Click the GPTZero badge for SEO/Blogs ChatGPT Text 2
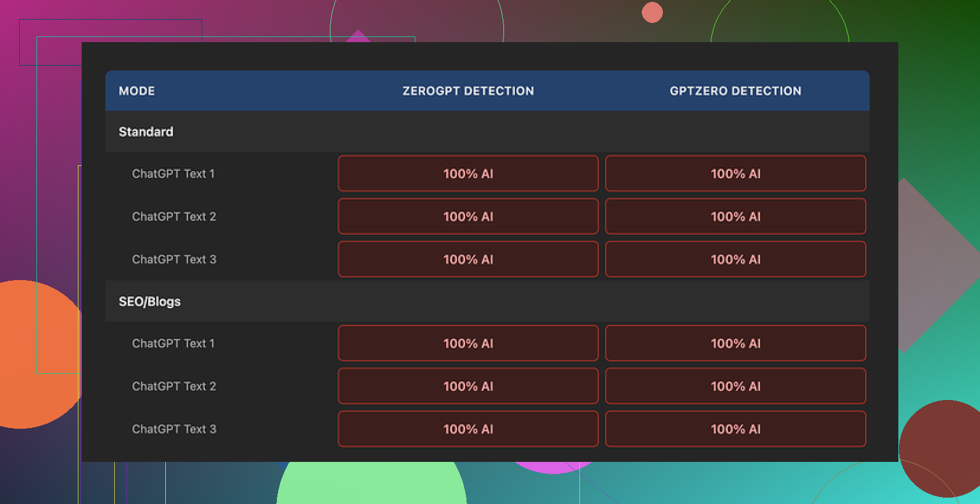The height and width of the screenshot is (504, 980). (x=735, y=386)
